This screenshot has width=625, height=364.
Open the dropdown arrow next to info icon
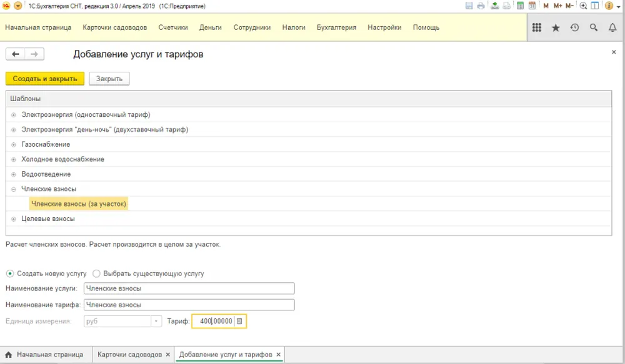point(619,6)
